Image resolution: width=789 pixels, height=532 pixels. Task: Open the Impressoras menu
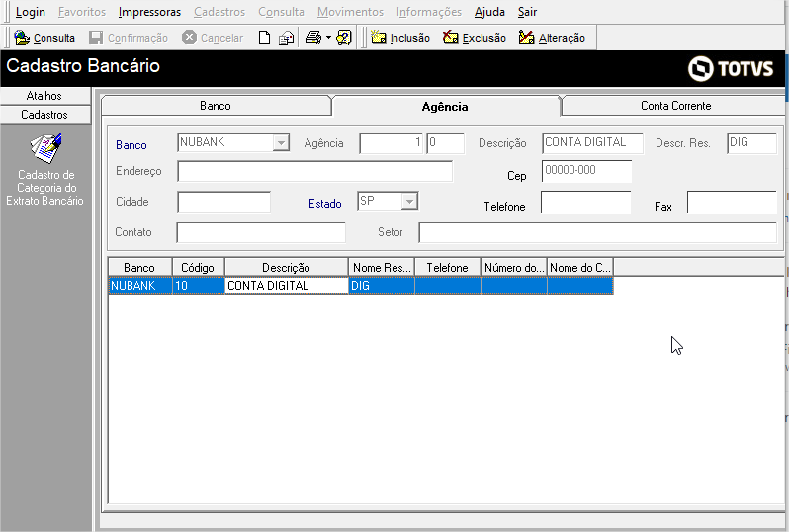149,12
